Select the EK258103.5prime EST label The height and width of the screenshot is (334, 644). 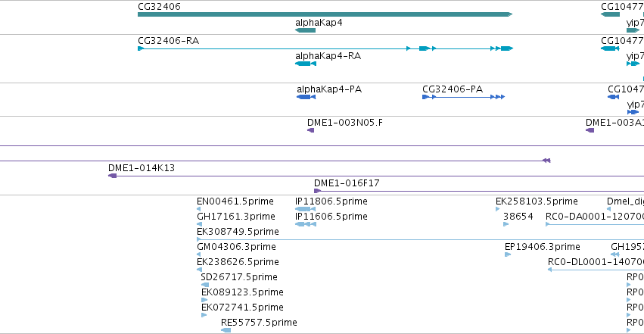[x=537, y=201]
